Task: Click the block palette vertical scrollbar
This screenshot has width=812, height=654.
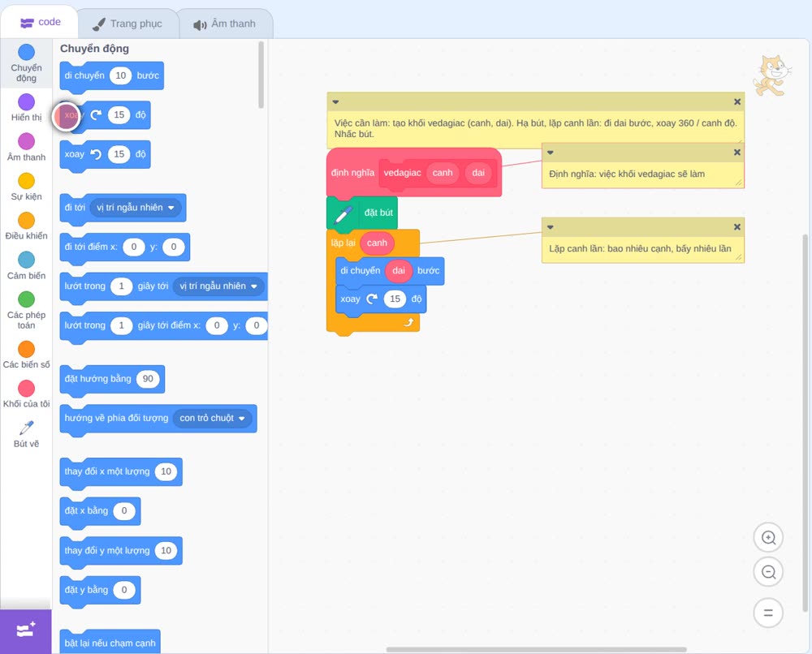Action: pyautogui.click(x=261, y=75)
